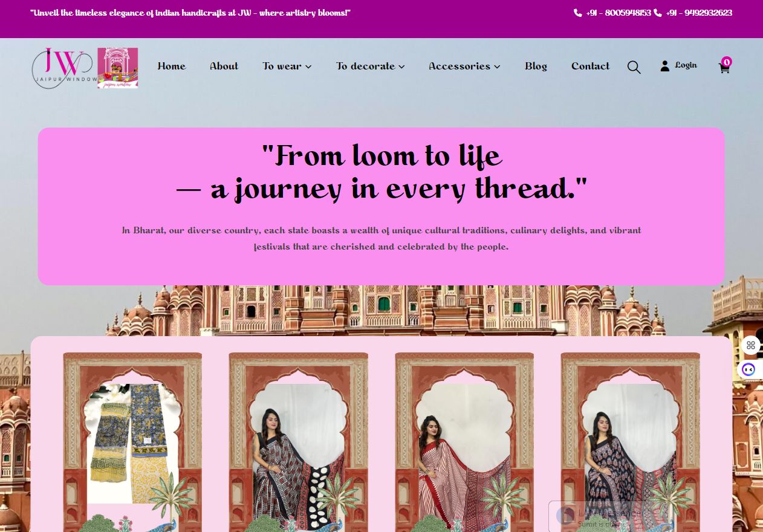Click the phone icon beside 8005948153

[x=578, y=13]
